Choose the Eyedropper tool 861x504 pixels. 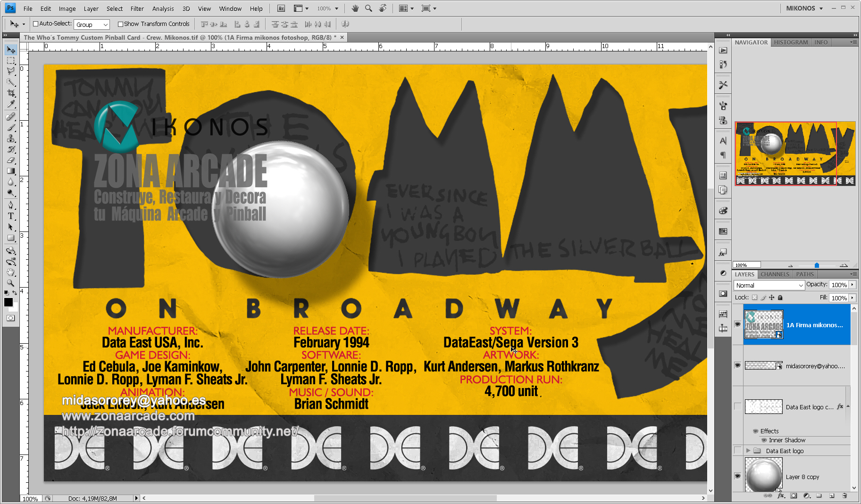(x=11, y=104)
